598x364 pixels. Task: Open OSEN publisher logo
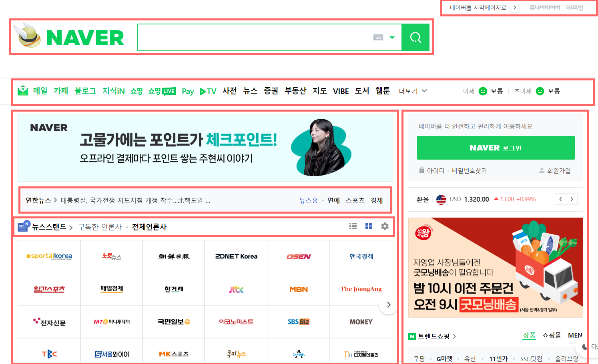pyautogui.click(x=299, y=256)
